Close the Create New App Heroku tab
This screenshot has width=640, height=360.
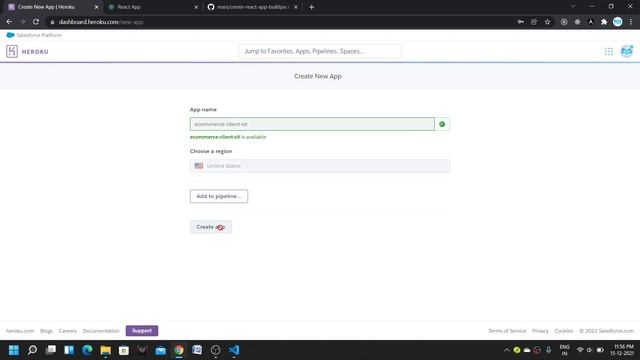pos(96,7)
